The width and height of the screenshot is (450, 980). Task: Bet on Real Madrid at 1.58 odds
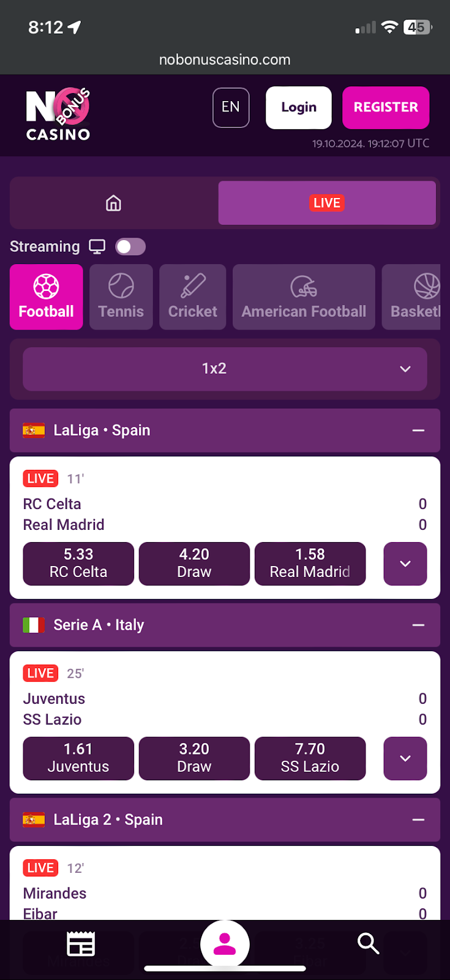pos(310,563)
